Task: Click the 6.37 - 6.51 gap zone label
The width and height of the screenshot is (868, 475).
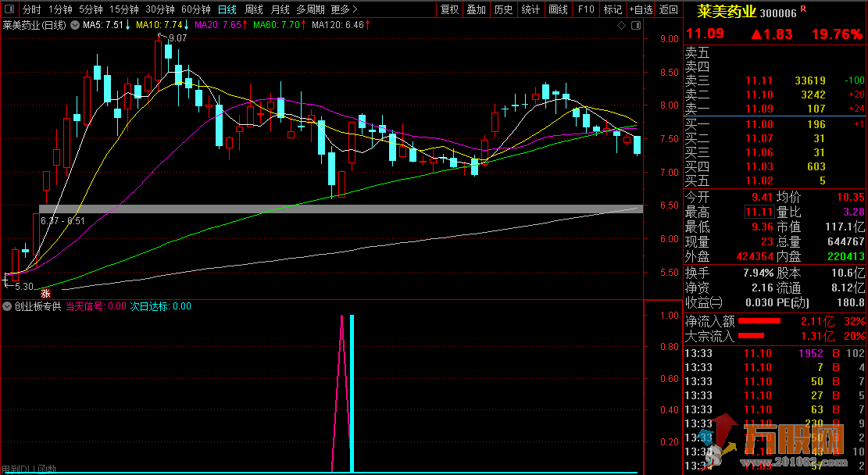Action: click(x=63, y=221)
